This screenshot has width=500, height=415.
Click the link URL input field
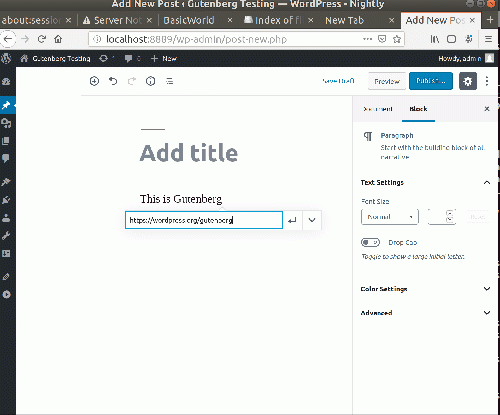[x=204, y=220]
